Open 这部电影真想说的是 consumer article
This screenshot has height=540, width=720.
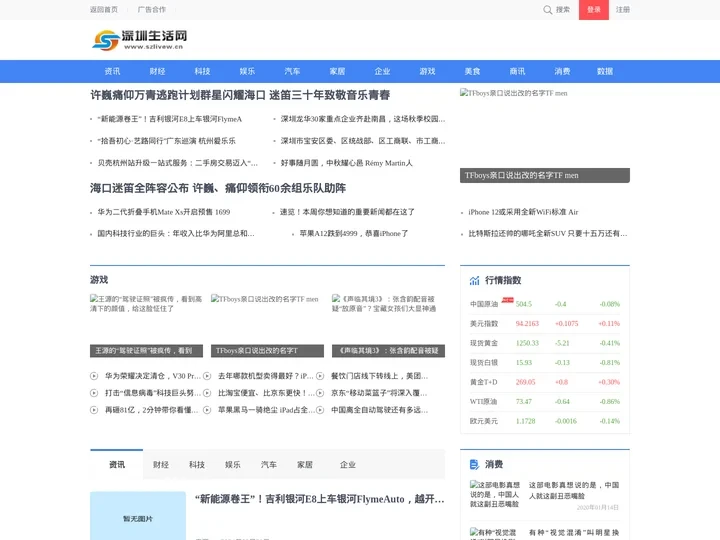click(x=574, y=490)
